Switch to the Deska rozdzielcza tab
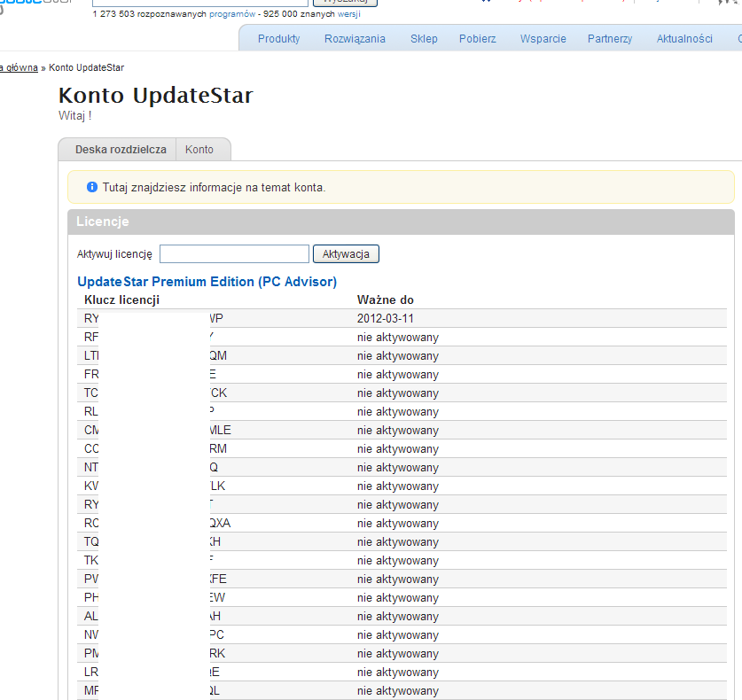The image size is (742, 700). click(x=121, y=150)
